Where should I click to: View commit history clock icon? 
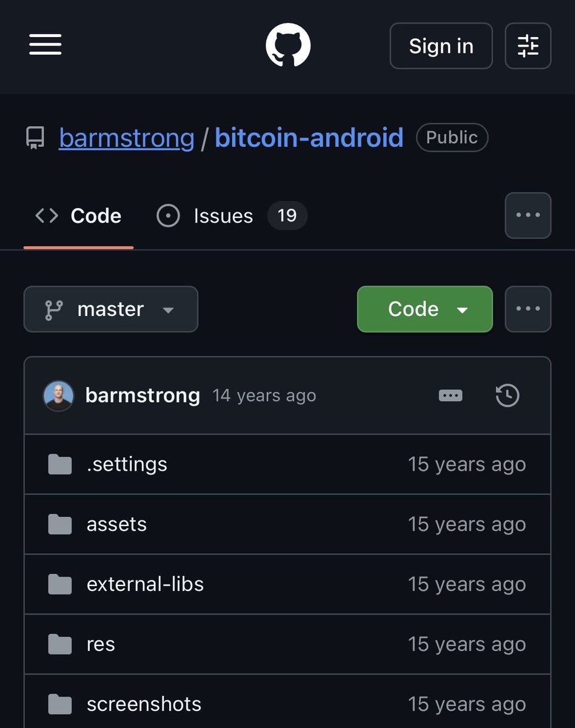pyautogui.click(x=507, y=396)
